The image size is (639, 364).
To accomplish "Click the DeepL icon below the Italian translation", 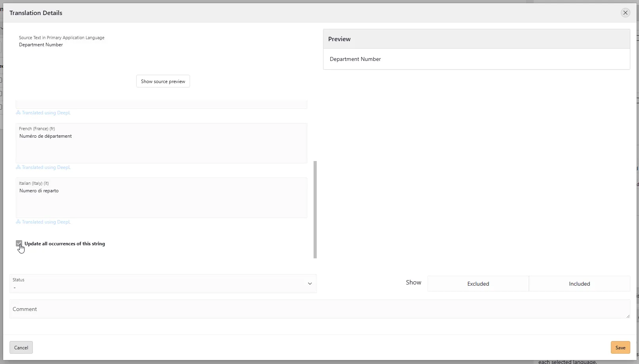I will (x=18, y=222).
